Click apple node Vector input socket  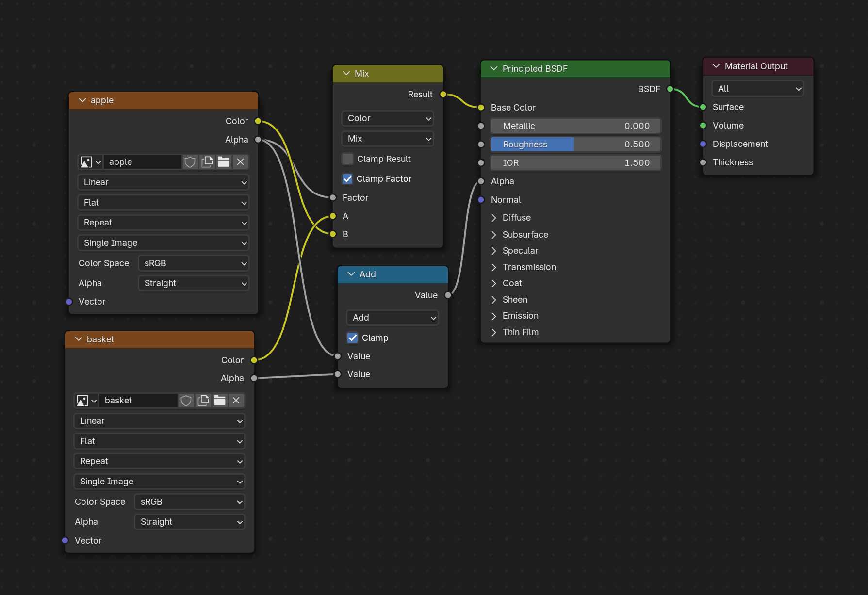(x=69, y=302)
